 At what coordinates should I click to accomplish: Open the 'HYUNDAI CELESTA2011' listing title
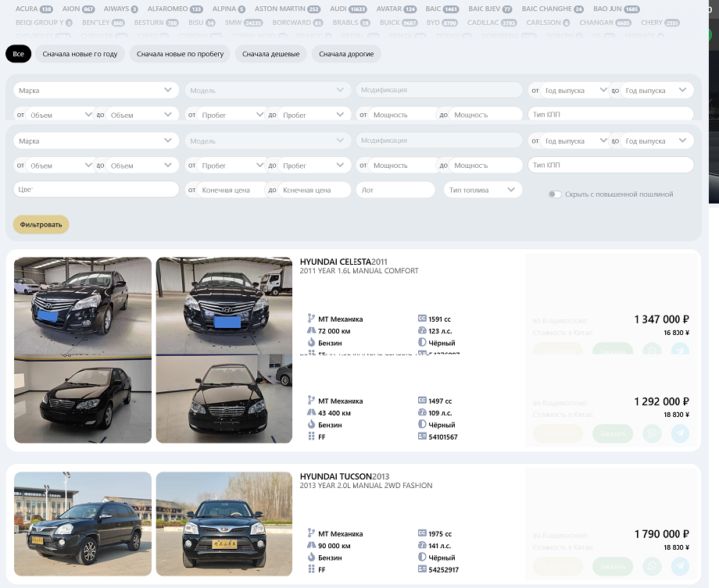[x=343, y=262]
